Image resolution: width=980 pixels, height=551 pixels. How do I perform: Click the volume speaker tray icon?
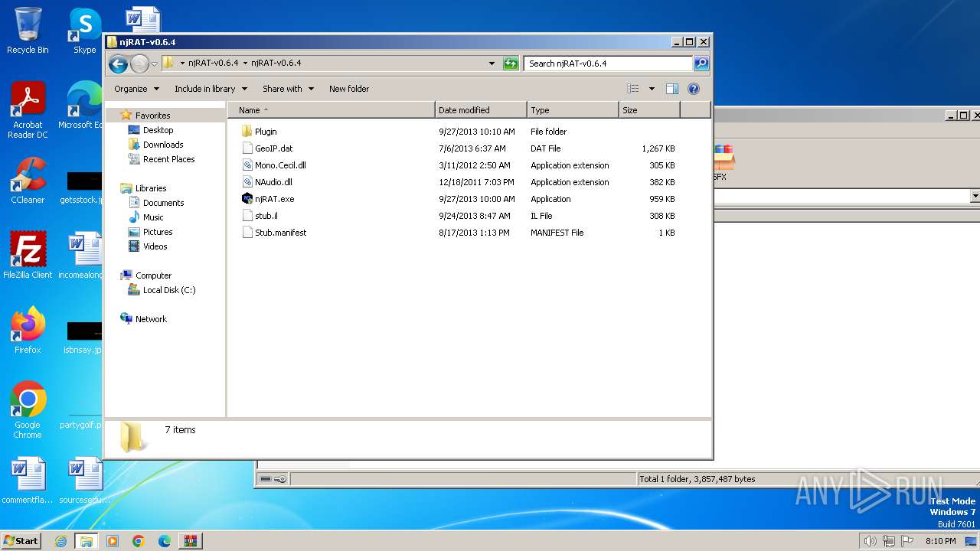871,541
